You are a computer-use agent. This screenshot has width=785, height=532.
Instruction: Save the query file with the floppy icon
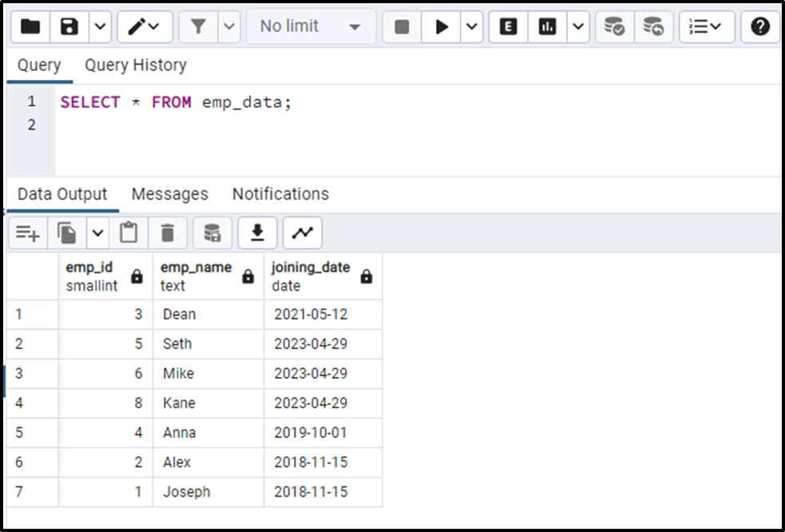[69, 26]
